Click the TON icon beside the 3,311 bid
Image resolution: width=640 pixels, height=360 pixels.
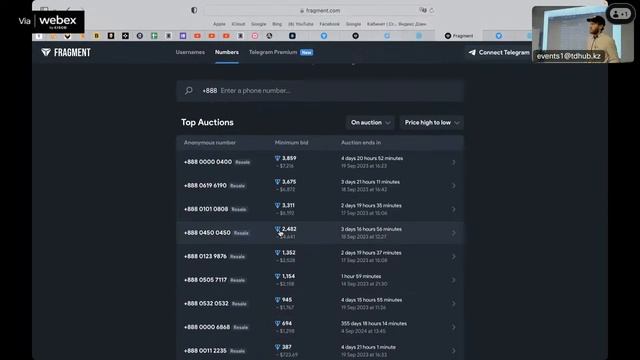tap(278, 206)
